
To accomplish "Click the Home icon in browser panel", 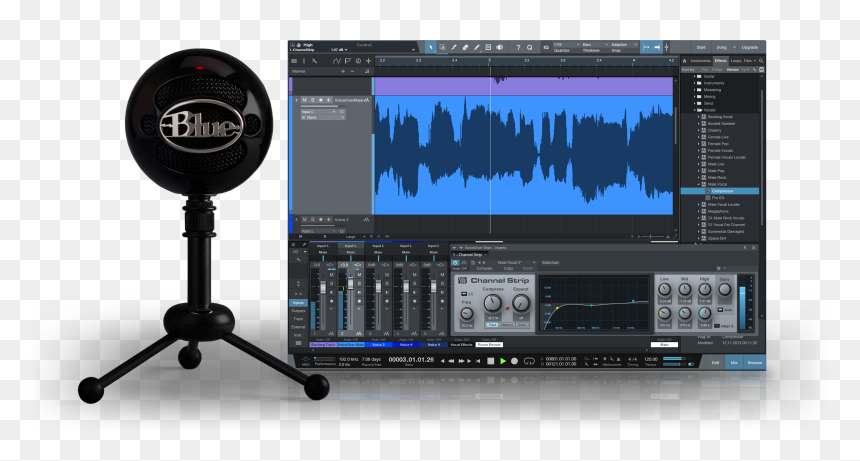I will (x=684, y=61).
